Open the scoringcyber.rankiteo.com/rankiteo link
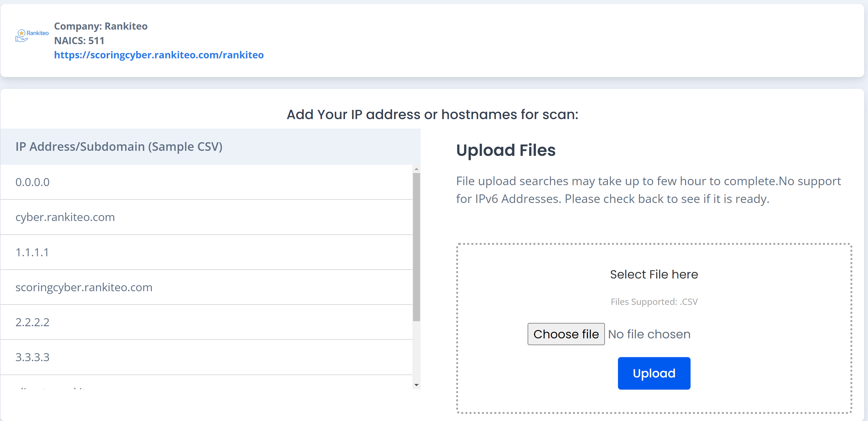Screen dimensions: 868x421 point(159,55)
